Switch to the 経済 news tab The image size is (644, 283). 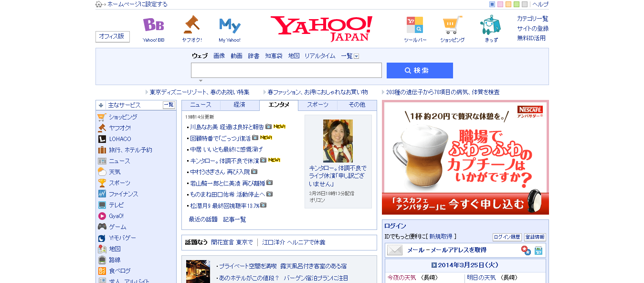tap(240, 105)
